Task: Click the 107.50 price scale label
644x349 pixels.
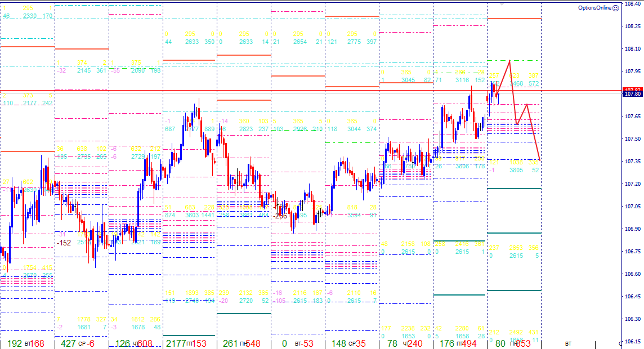Action: (x=633, y=139)
